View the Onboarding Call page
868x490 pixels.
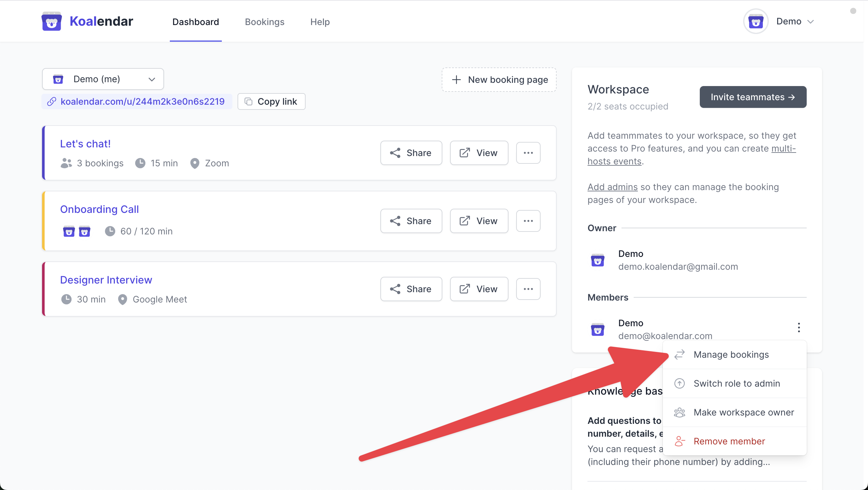(479, 221)
